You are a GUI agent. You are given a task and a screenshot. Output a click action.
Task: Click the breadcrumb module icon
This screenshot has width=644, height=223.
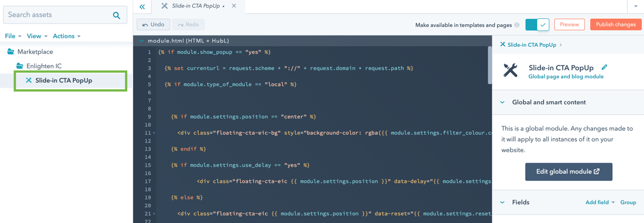502,45
